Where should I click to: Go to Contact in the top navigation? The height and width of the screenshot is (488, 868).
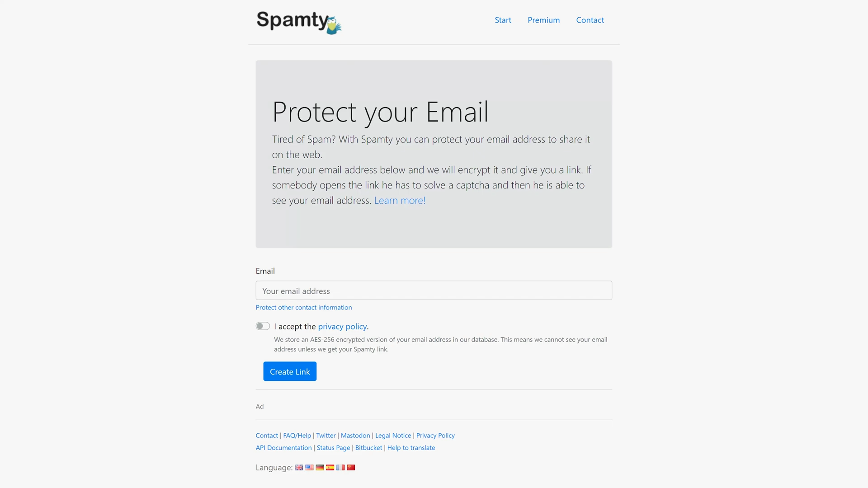[x=590, y=20]
